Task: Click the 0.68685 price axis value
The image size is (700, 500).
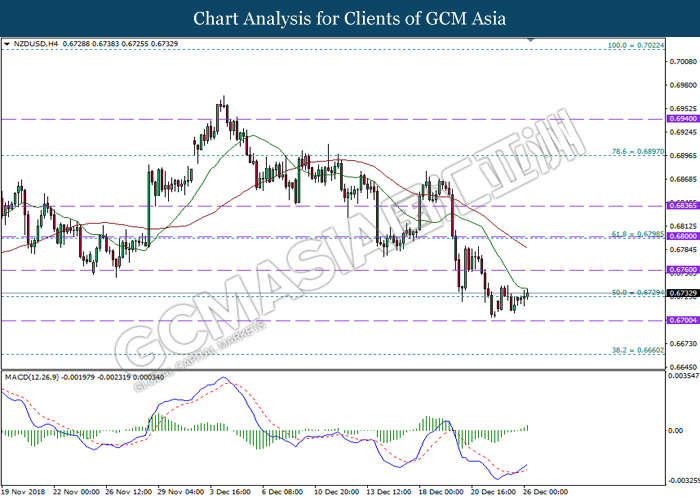Action: click(x=683, y=179)
